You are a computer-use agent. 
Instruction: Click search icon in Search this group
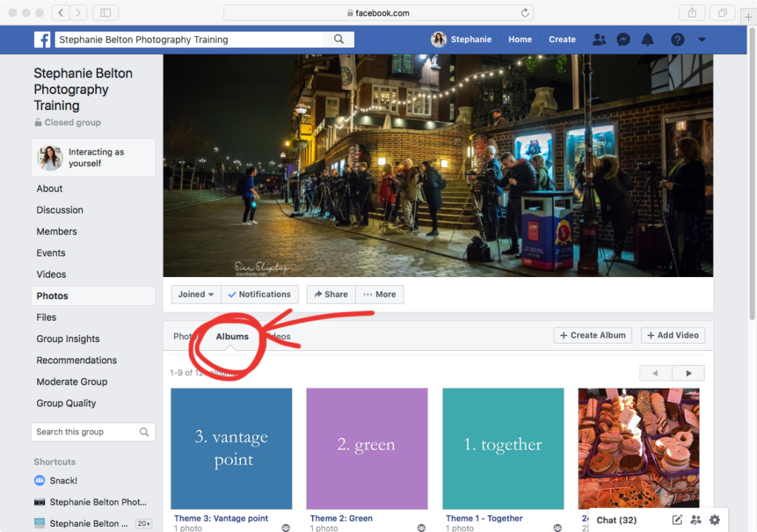click(144, 432)
